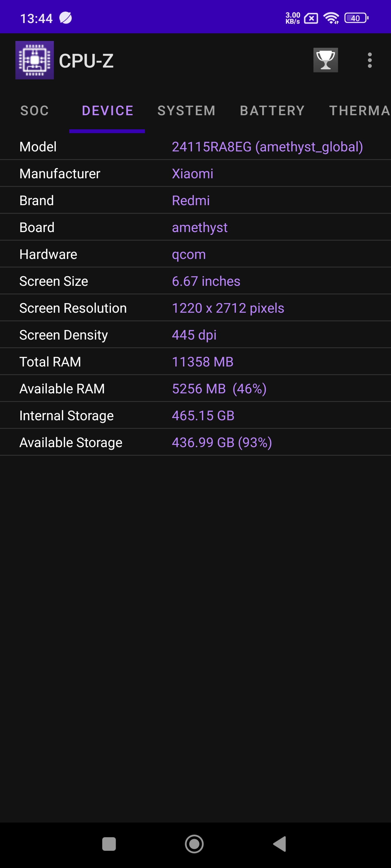Tap the Available Storage row
Image resolution: width=391 pixels, height=868 pixels.
[x=195, y=442]
